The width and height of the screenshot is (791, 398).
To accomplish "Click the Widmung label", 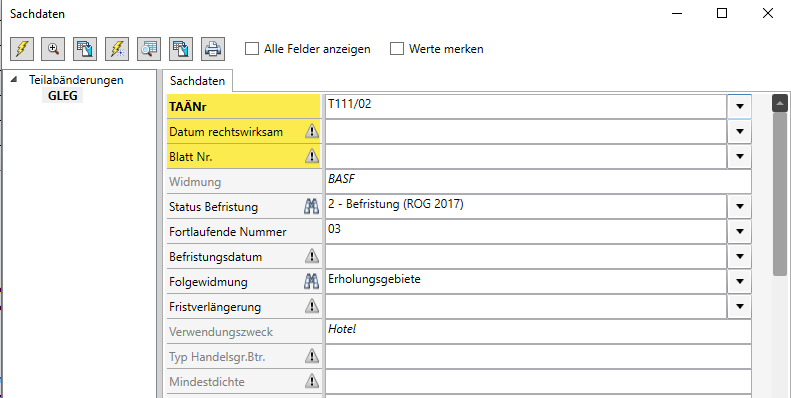I will point(195,182).
